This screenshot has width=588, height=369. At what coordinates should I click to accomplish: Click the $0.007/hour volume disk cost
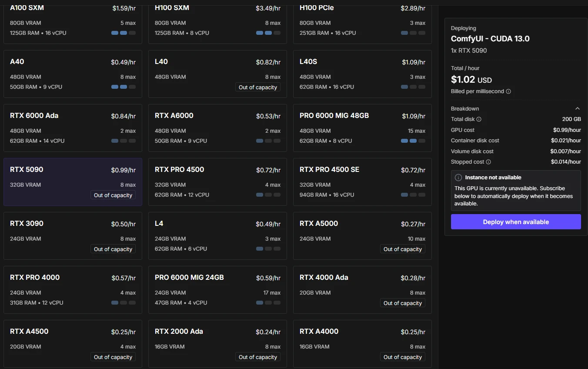click(x=565, y=151)
